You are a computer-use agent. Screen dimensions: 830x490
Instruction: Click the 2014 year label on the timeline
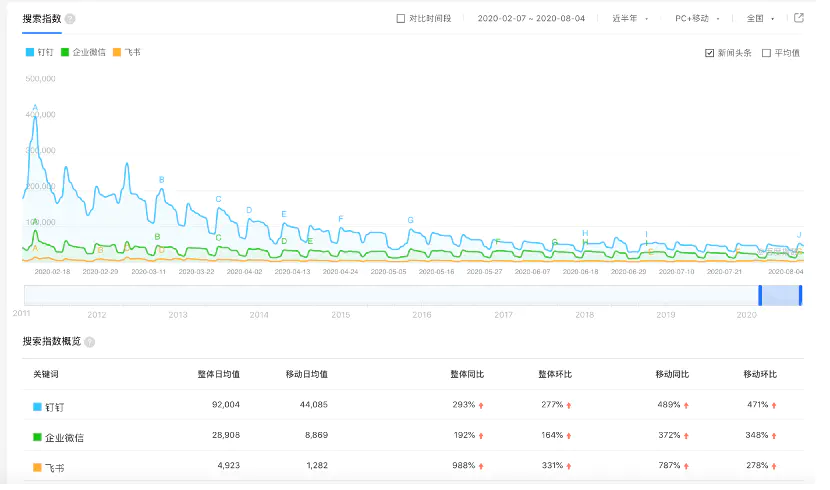(259, 315)
